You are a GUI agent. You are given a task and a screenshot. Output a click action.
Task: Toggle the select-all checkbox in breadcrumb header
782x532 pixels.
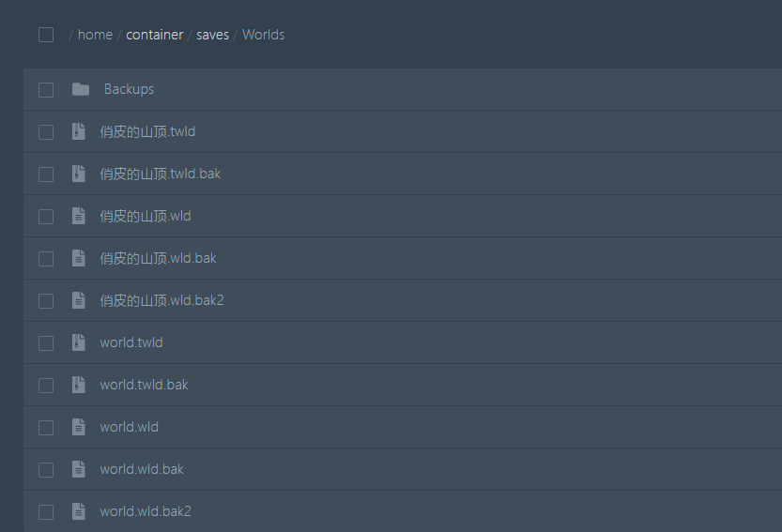click(x=46, y=35)
